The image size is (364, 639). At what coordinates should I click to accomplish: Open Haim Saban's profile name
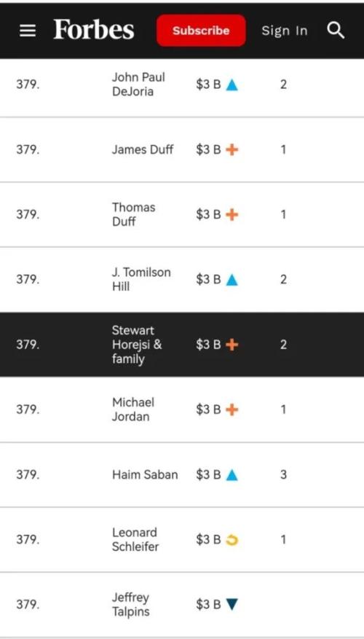tap(145, 475)
